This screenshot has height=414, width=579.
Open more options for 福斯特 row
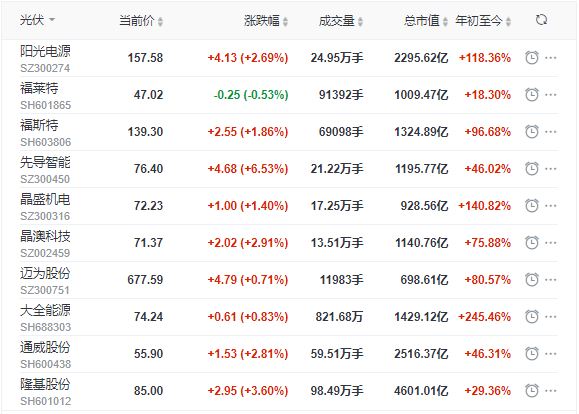click(551, 132)
